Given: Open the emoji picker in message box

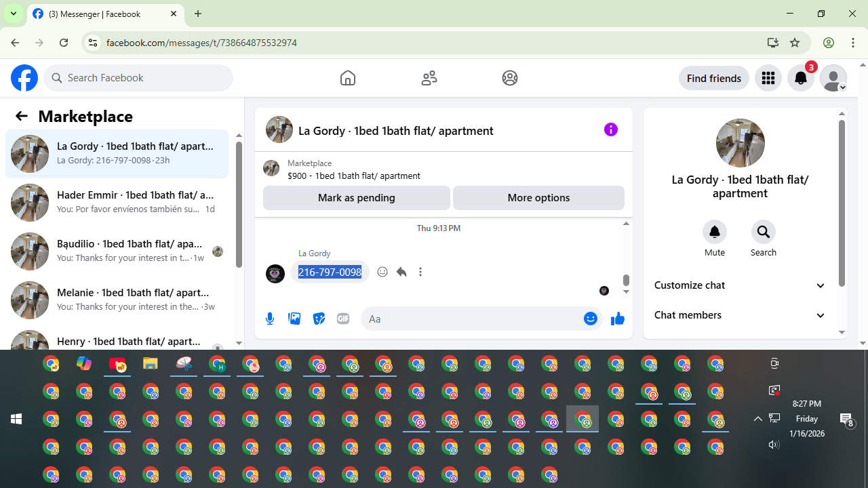Looking at the screenshot, I should [591, 319].
